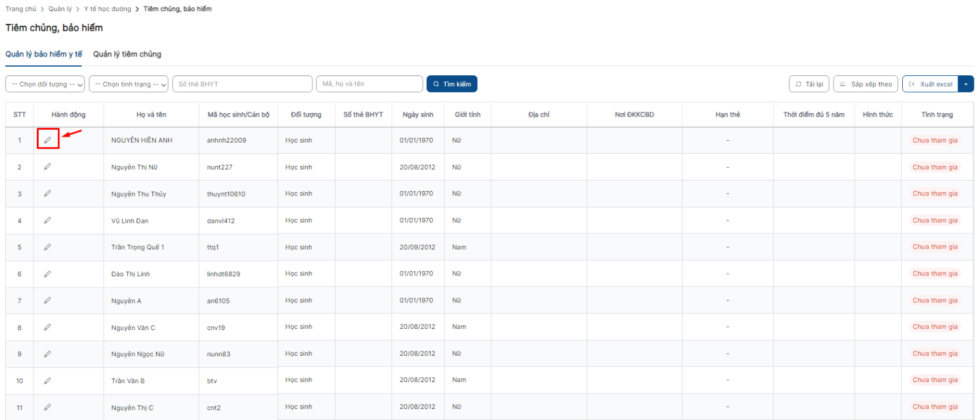Select student code anhnh22009
The image size is (980, 420).
point(227,140)
